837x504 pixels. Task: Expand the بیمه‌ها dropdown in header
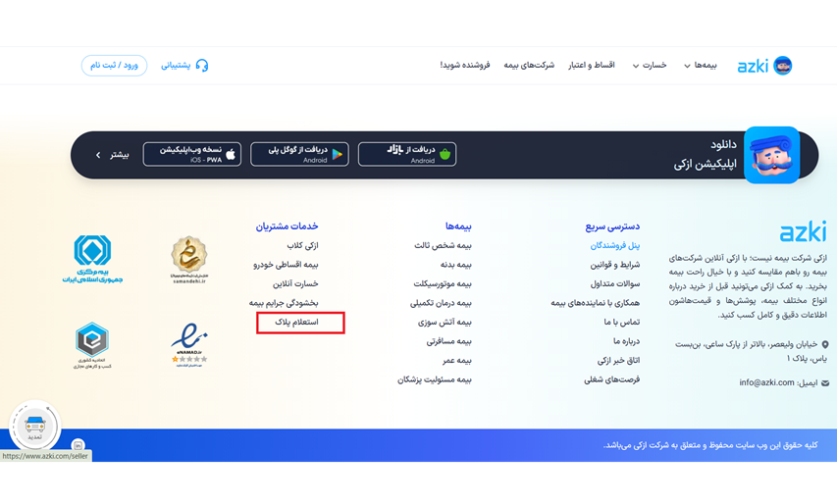coord(701,65)
